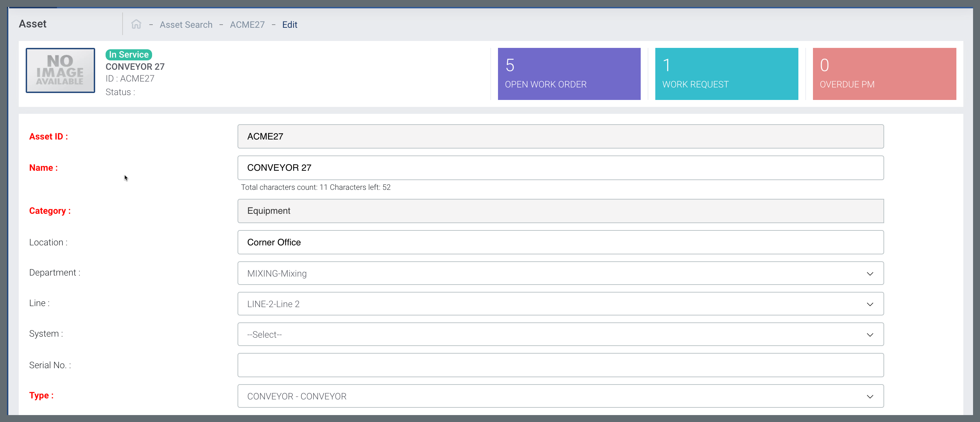The height and width of the screenshot is (422, 980).
Task: Click the Type dropdown chevron arrow
Action: [x=870, y=397]
